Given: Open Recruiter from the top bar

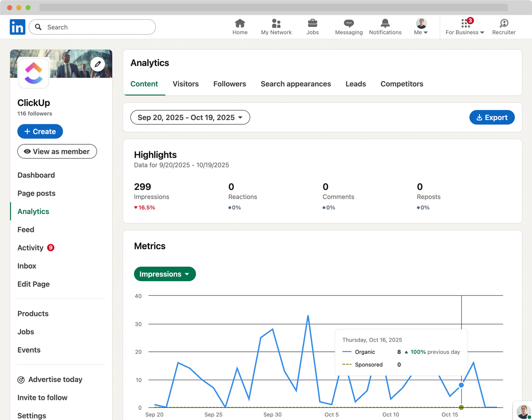Looking at the screenshot, I should [x=503, y=26].
